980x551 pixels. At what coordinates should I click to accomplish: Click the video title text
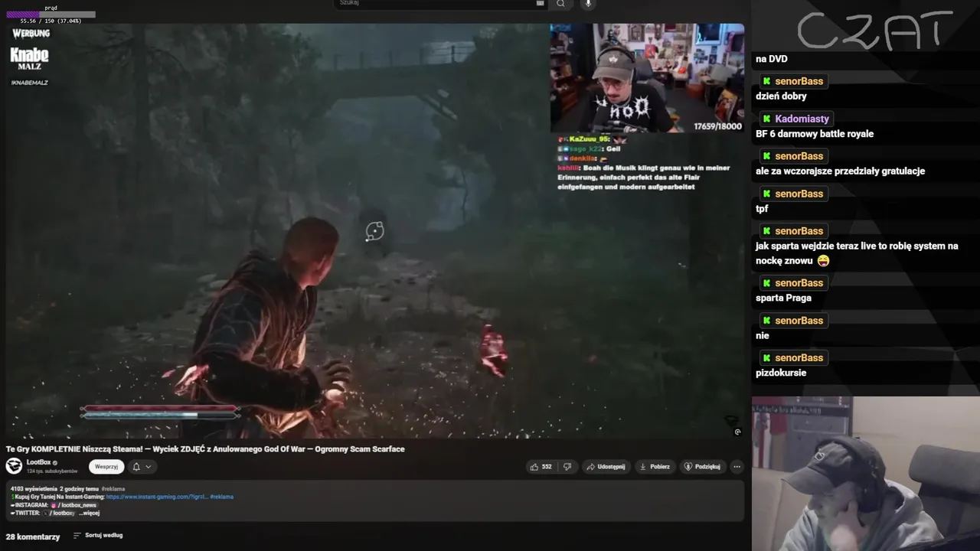click(x=205, y=449)
